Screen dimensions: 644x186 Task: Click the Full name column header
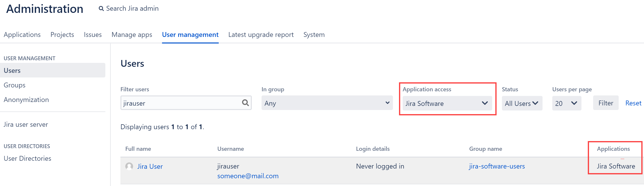tap(138, 149)
